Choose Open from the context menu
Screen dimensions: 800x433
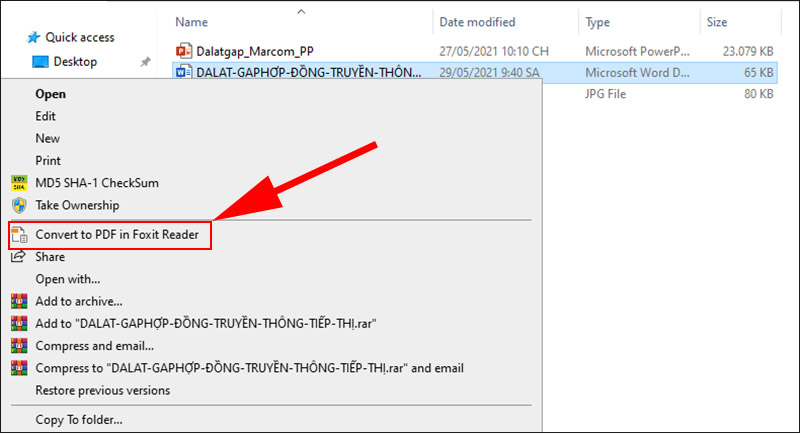(x=50, y=94)
